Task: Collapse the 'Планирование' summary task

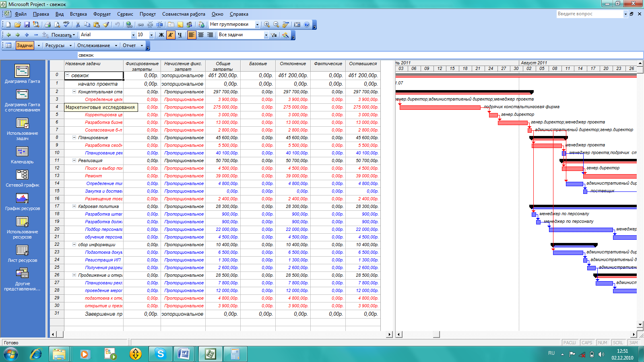Action: pos(74,138)
